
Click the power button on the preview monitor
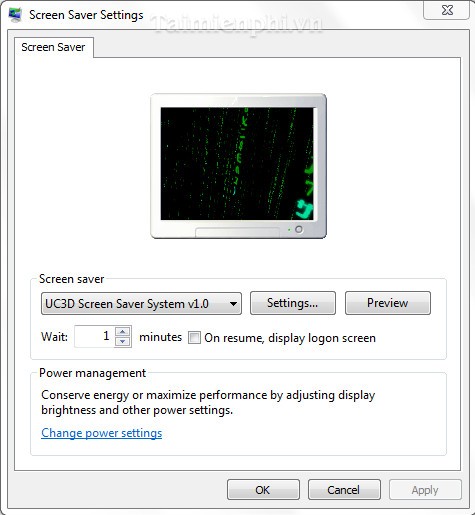click(x=299, y=229)
